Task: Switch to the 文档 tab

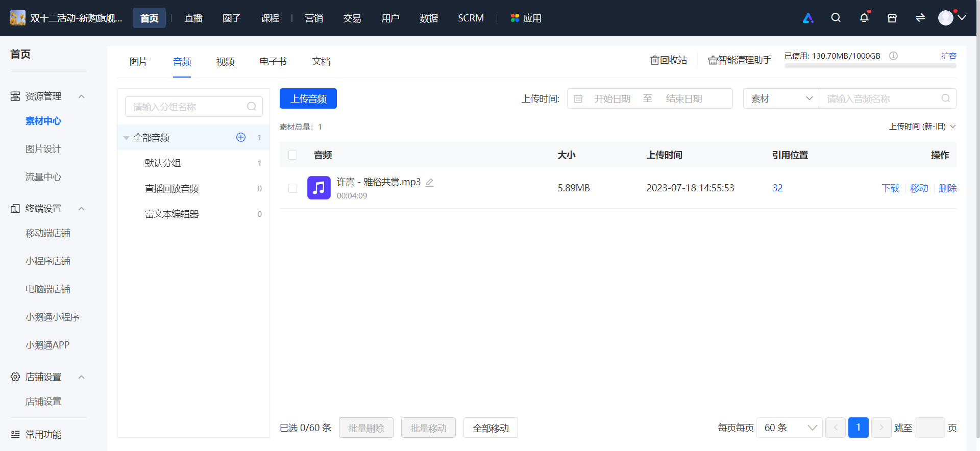Action: (321, 62)
